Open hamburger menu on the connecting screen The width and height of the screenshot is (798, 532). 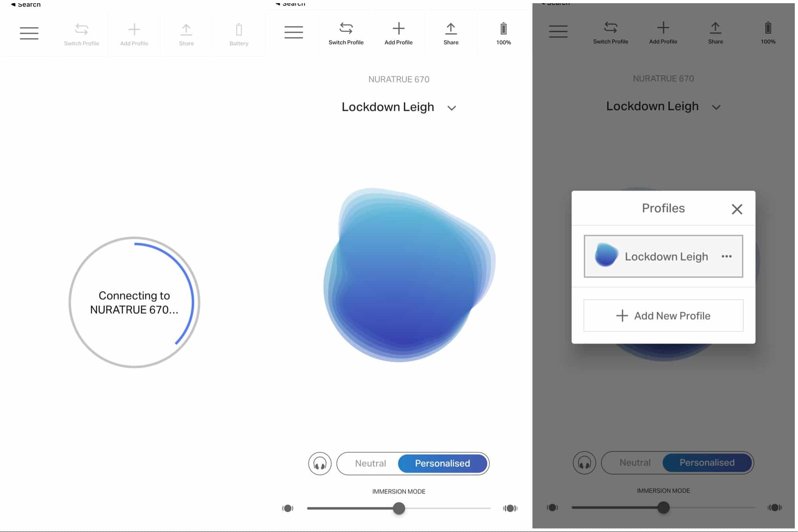pos(29,33)
